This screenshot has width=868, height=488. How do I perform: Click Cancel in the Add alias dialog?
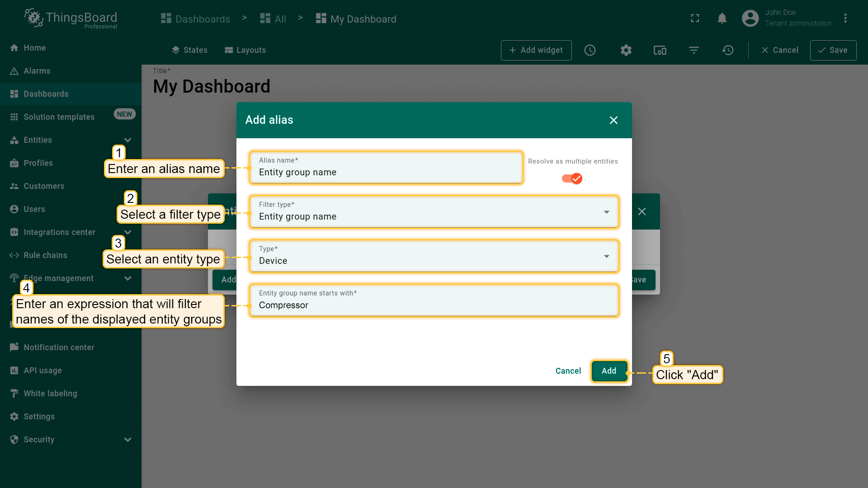coord(568,371)
